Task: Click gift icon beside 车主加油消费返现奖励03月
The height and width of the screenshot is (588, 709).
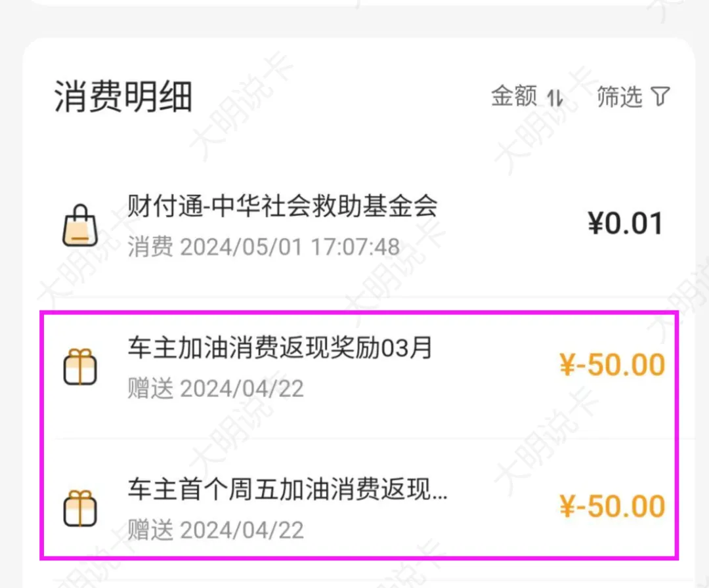Action: 80,367
